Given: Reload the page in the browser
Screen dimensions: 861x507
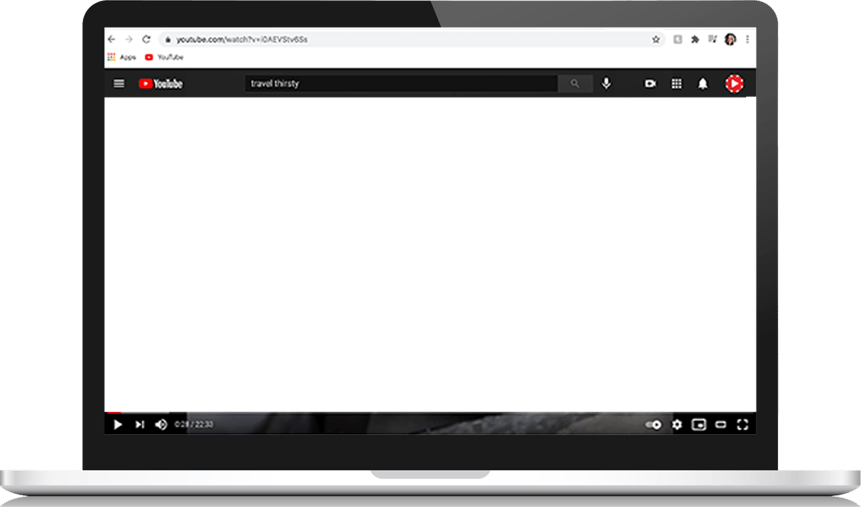Looking at the screenshot, I should coord(146,39).
